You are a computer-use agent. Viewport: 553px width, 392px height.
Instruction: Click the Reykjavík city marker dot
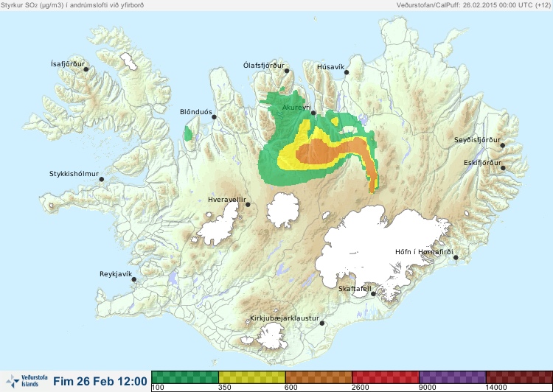134,279
